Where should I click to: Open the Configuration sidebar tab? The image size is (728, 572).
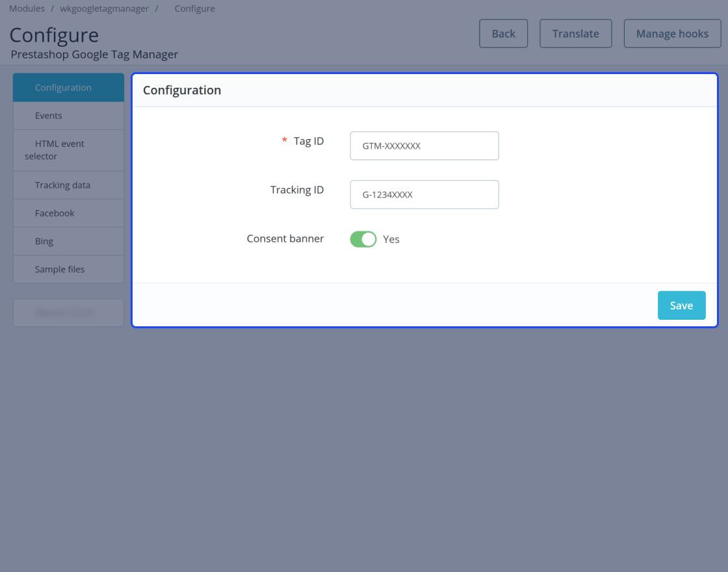(68, 87)
